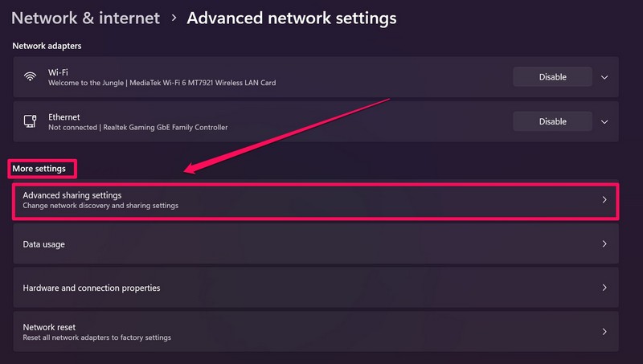Click the Advanced network settings page title
Viewport: 643px width, 364px height.
[x=291, y=17]
